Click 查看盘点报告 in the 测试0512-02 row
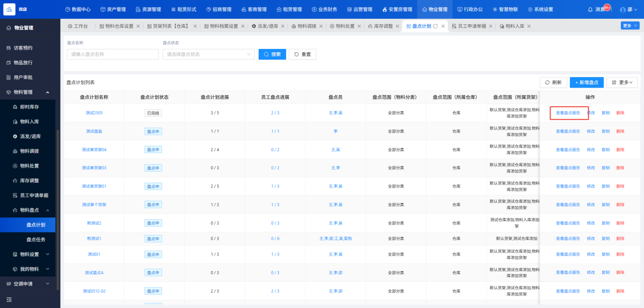Image resolution: width=644 pixels, height=308 pixels. click(568, 291)
